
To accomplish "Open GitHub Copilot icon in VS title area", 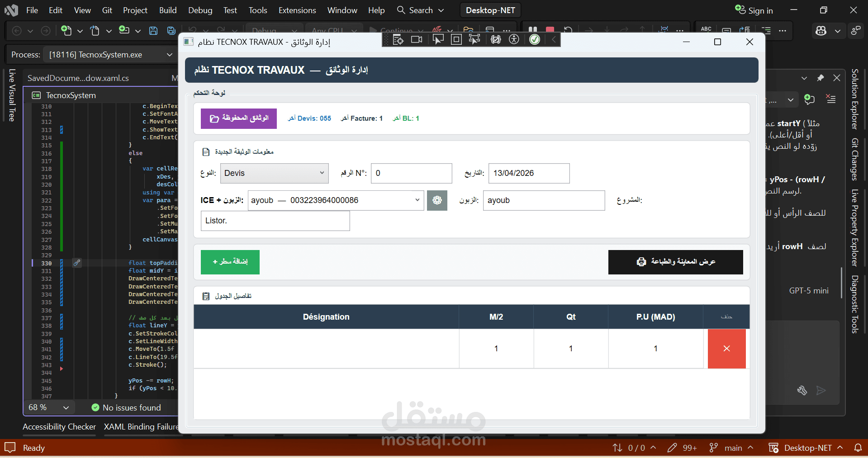I will [x=821, y=31].
